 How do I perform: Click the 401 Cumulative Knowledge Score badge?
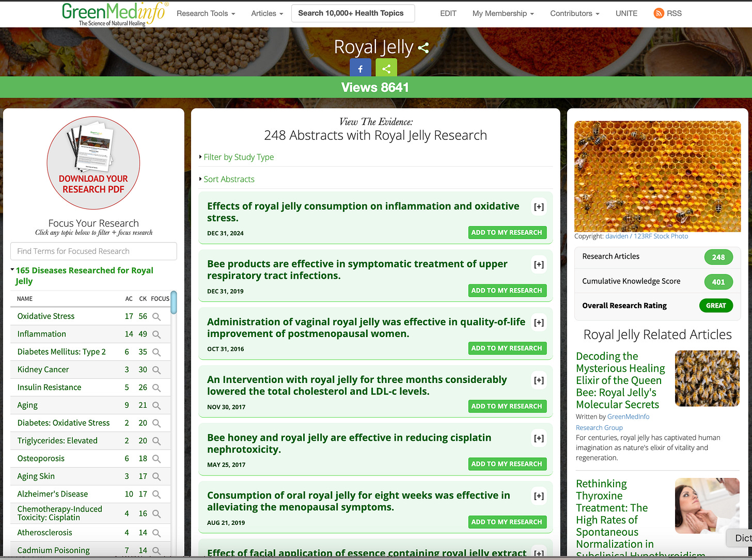pos(718,282)
